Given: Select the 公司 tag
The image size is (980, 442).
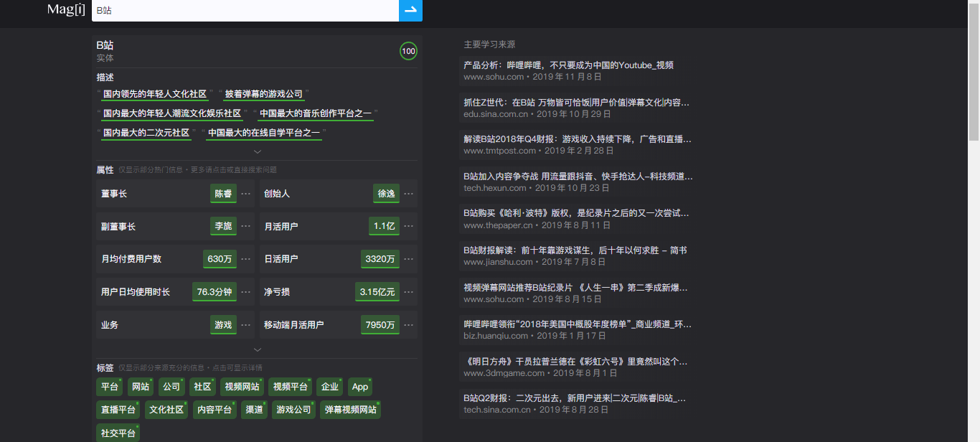Looking at the screenshot, I should 171,387.
